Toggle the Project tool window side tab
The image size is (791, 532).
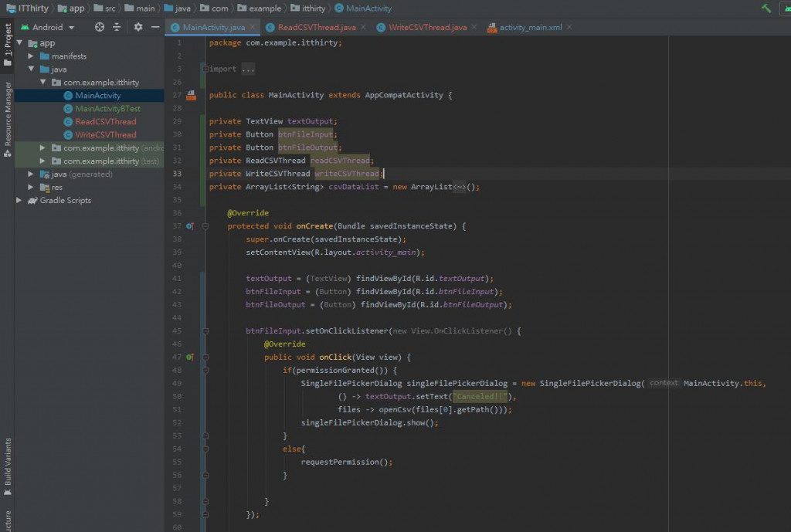tap(8, 42)
